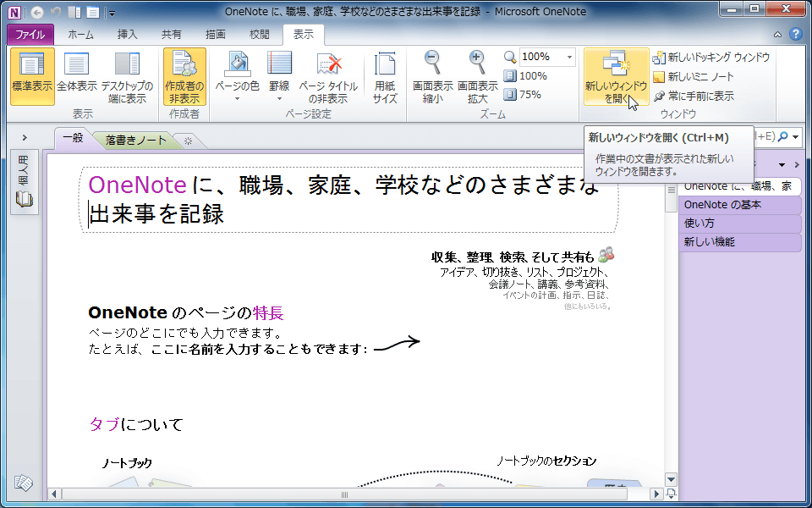Image resolution: width=812 pixels, height=508 pixels.
Task: Open the zoom percentage dropdown arrow
Action: pos(570,57)
